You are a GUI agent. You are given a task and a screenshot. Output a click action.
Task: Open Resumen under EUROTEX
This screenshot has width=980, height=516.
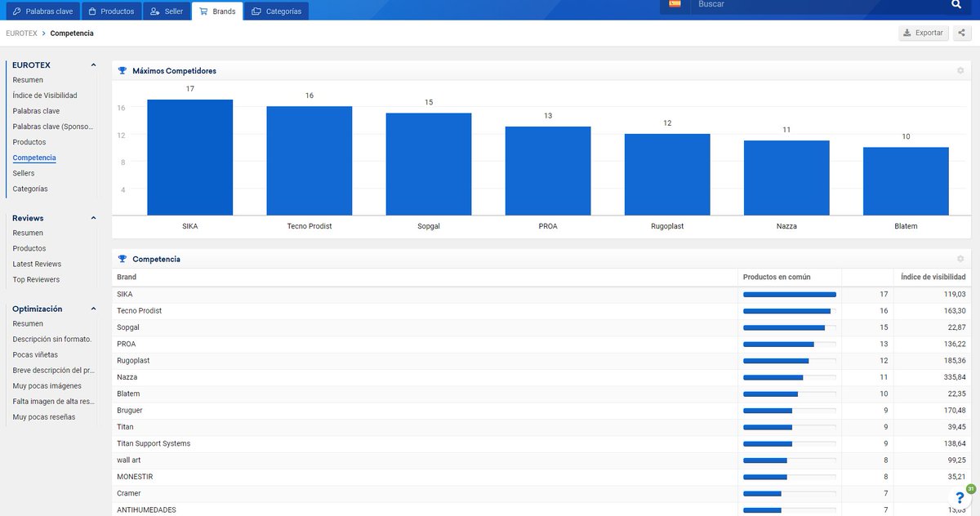(x=28, y=80)
